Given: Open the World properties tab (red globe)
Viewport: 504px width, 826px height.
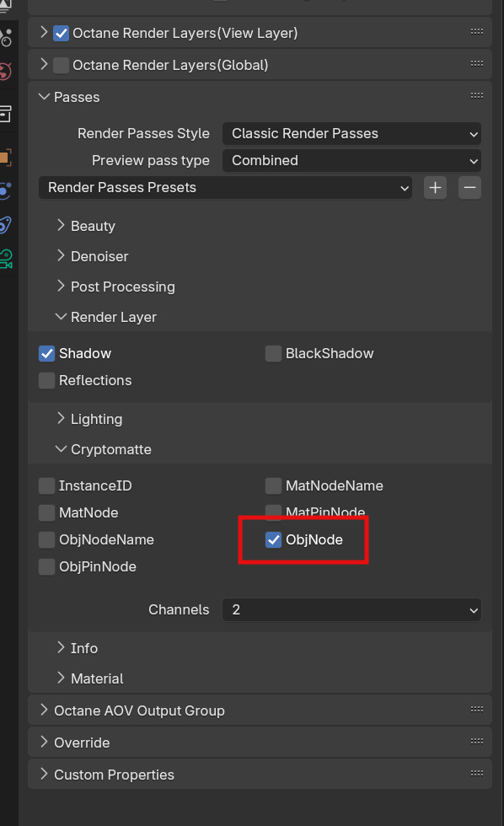Looking at the screenshot, I should coord(5,71).
